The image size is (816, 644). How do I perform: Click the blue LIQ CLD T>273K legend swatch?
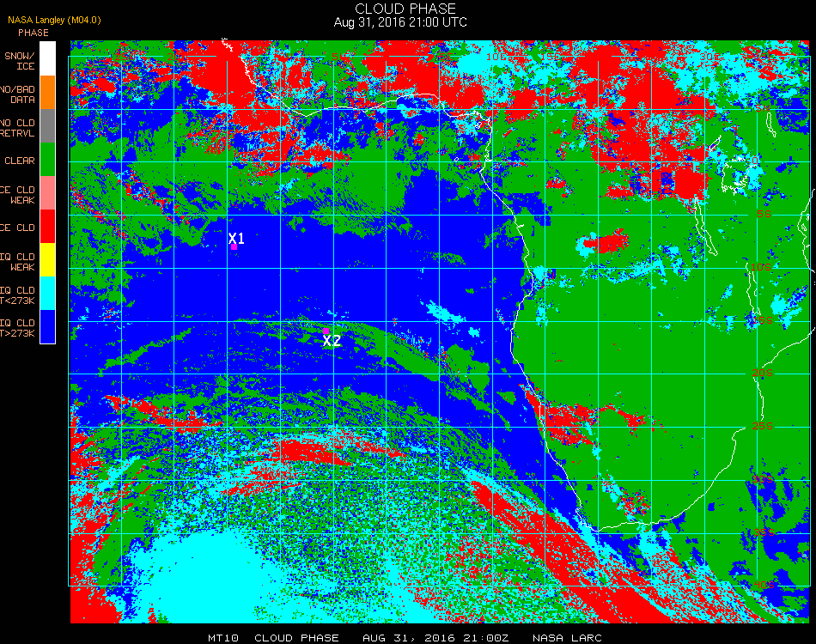coord(47,326)
